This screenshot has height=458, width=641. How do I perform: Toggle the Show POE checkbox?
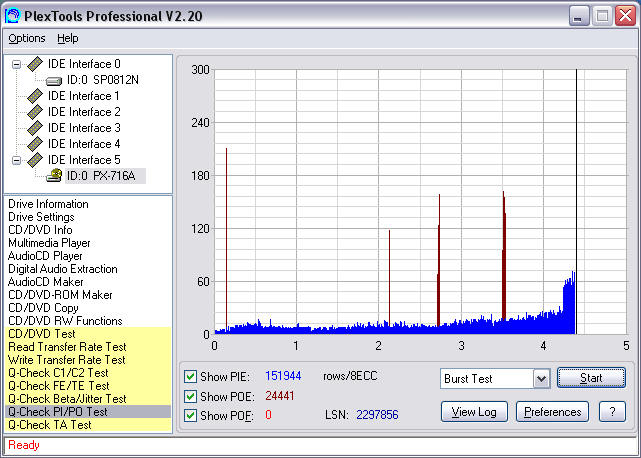click(190, 396)
